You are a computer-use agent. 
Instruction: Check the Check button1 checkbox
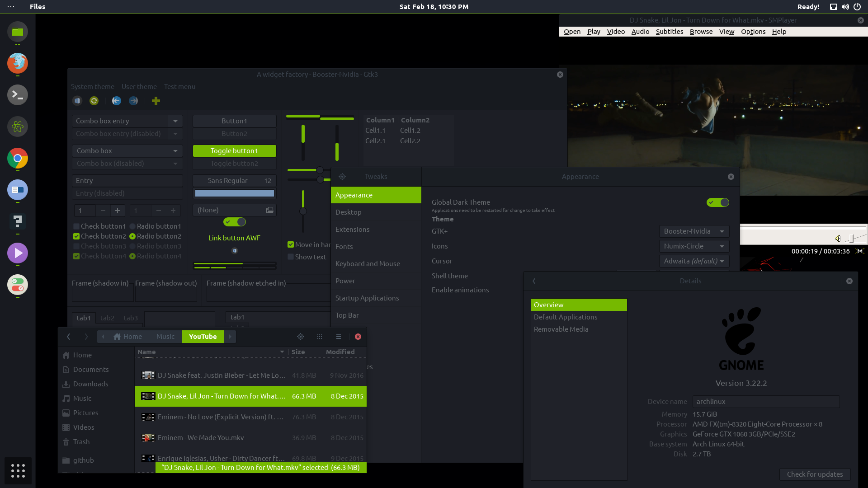[76, 226]
